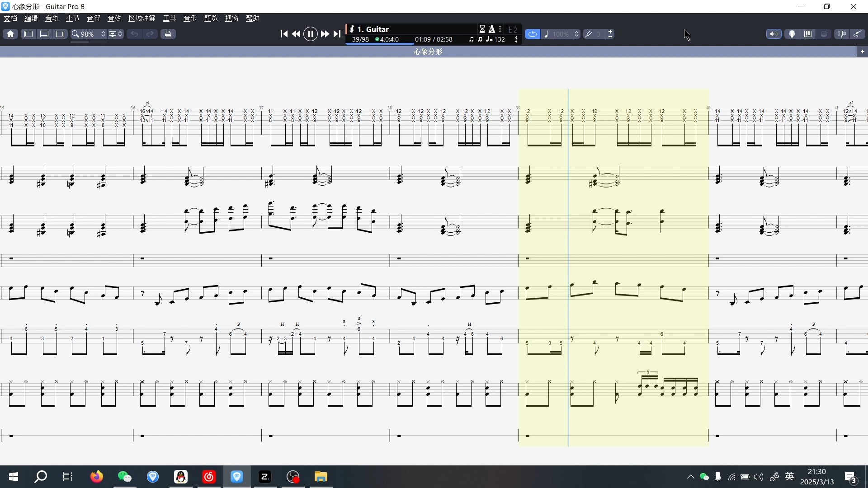Image resolution: width=868 pixels, height=488 pixels.
Task: Open the 预览 menu
Action: point(211,19)
